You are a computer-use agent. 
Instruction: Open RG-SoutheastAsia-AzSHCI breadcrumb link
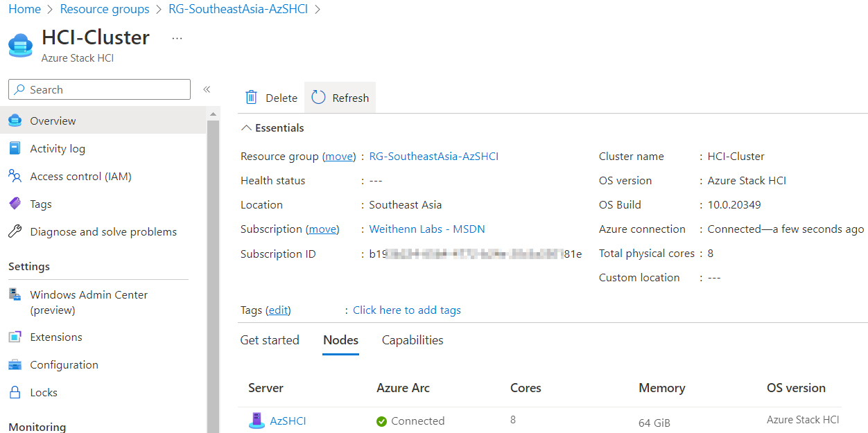pos(238,9)
